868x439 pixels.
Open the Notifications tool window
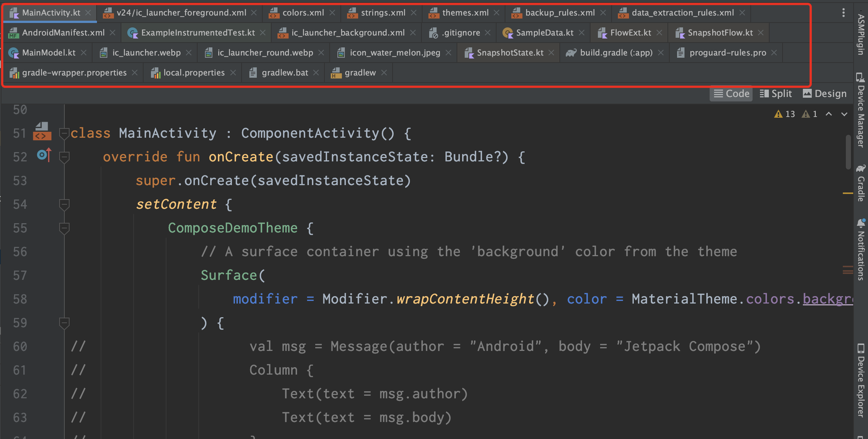[861, 249]
